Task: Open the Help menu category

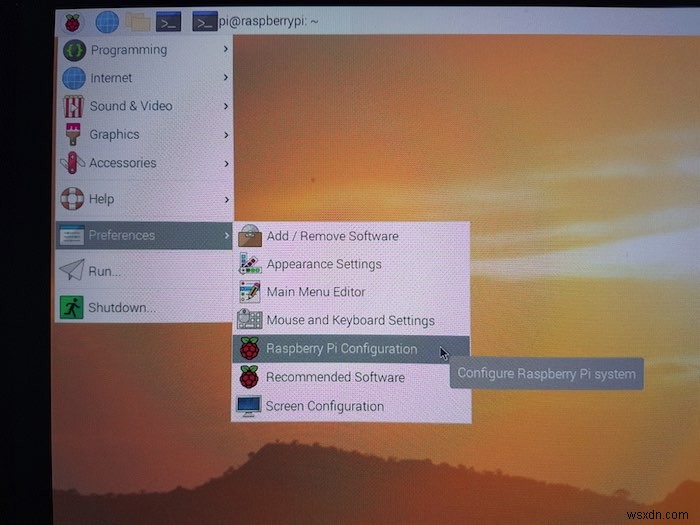Action: point(146,199)
